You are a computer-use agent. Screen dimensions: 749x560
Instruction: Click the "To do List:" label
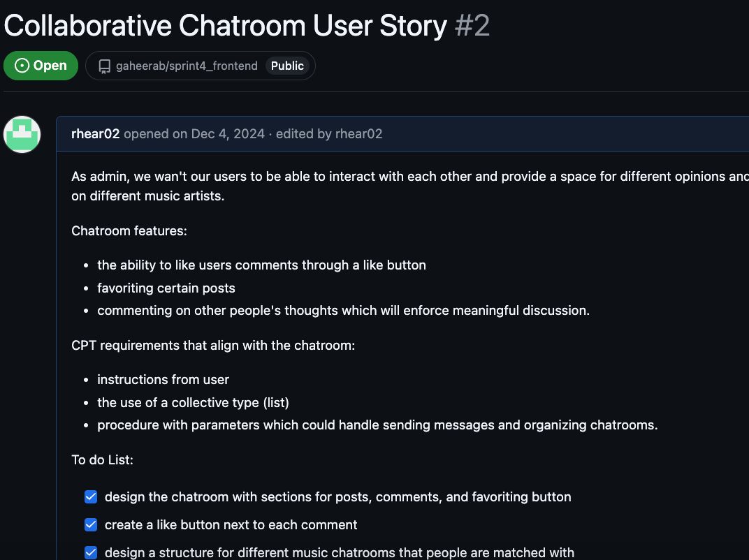[102, 459]
